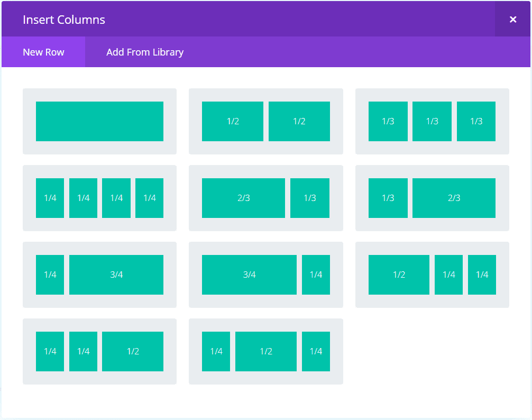
Task: Select the four 1/4 columns layout
Action: click(x=99, y=198)
